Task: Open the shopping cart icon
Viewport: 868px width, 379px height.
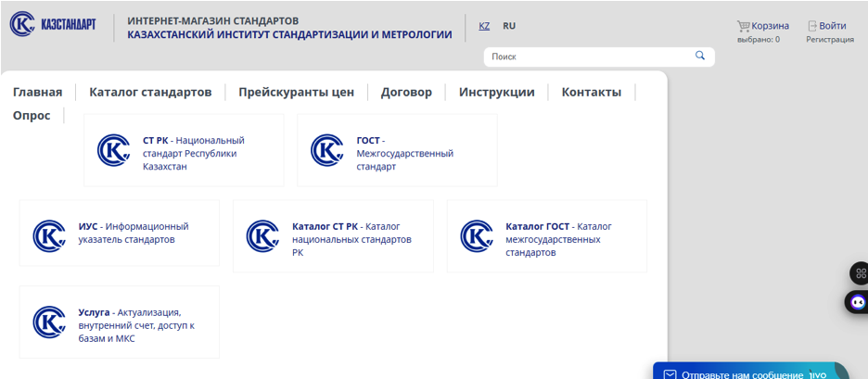Action: coord(743,25)
